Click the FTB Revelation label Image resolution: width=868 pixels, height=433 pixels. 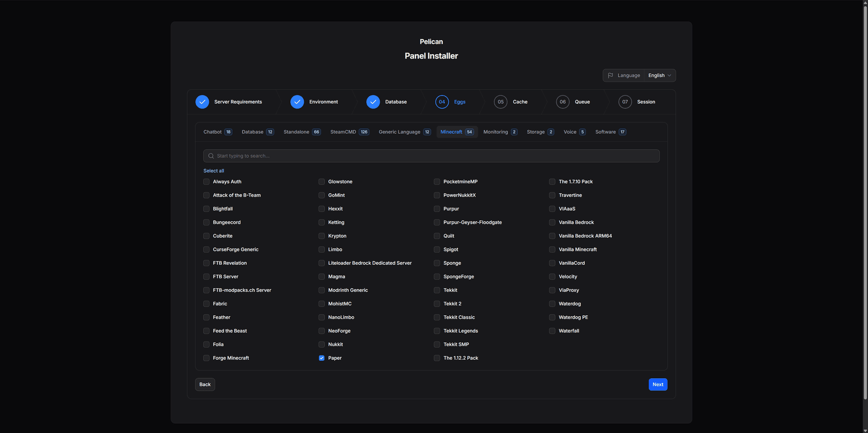[x=229, y=263]
